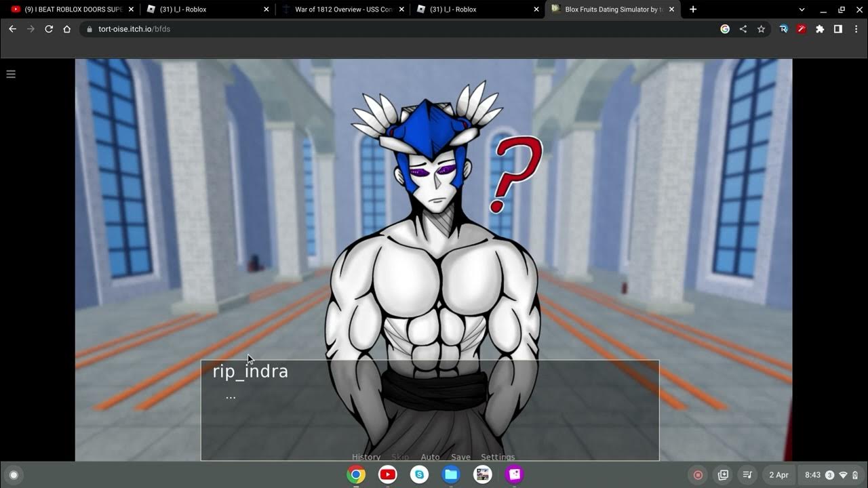This screenshot has height=488, width=868.
Task: Click Skip in the game quick menu
Action: [400, 457]
